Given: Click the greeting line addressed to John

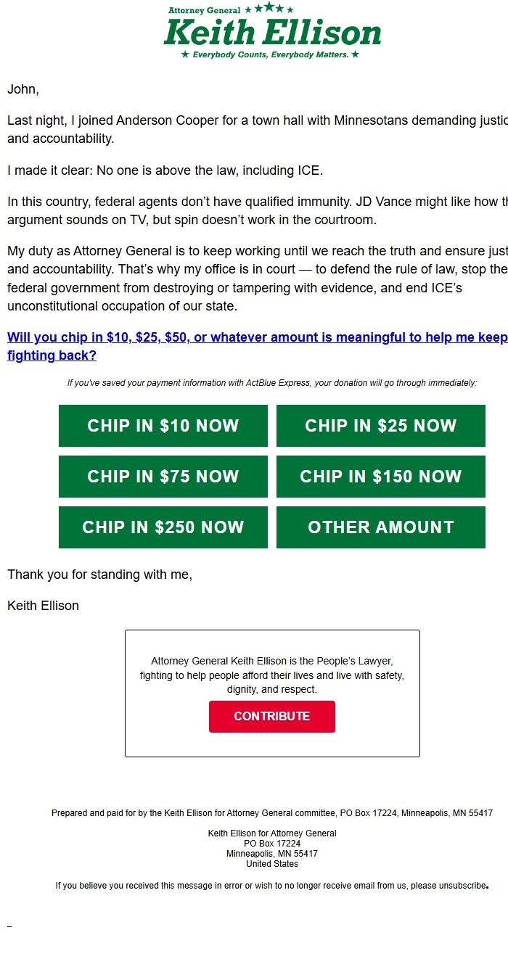Looking at the screenshot, I should coord(22,88).
